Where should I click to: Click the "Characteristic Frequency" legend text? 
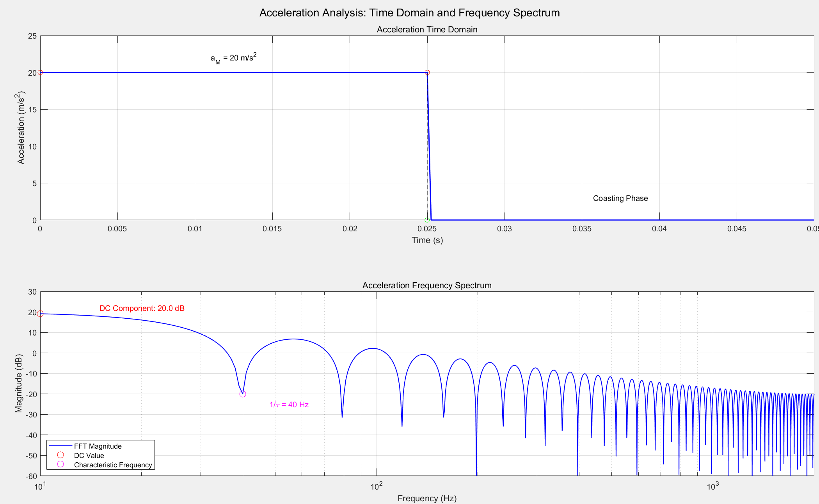coord(113,465)
